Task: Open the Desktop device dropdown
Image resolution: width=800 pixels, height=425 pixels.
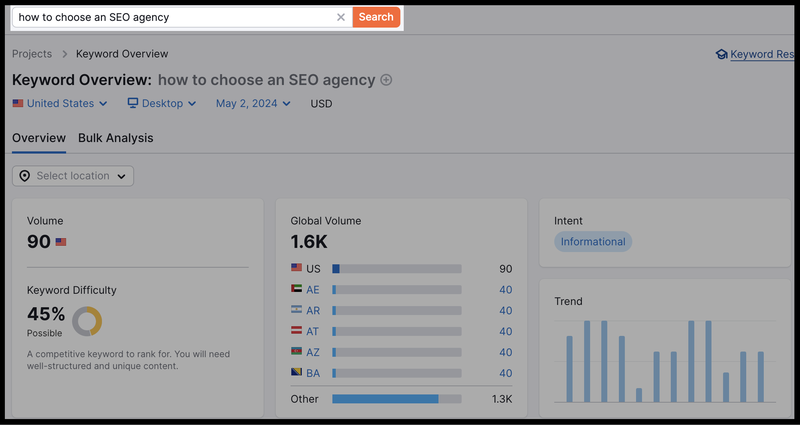Action: 162,104
